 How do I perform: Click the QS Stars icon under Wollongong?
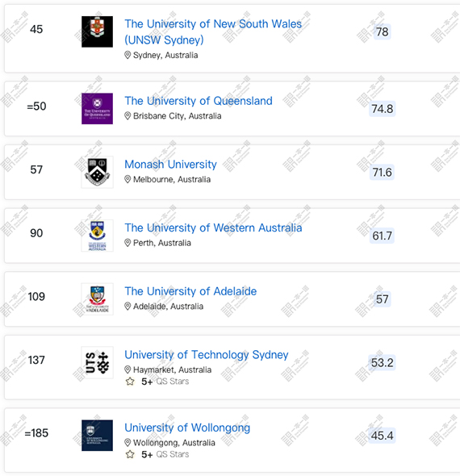(130, 454)
